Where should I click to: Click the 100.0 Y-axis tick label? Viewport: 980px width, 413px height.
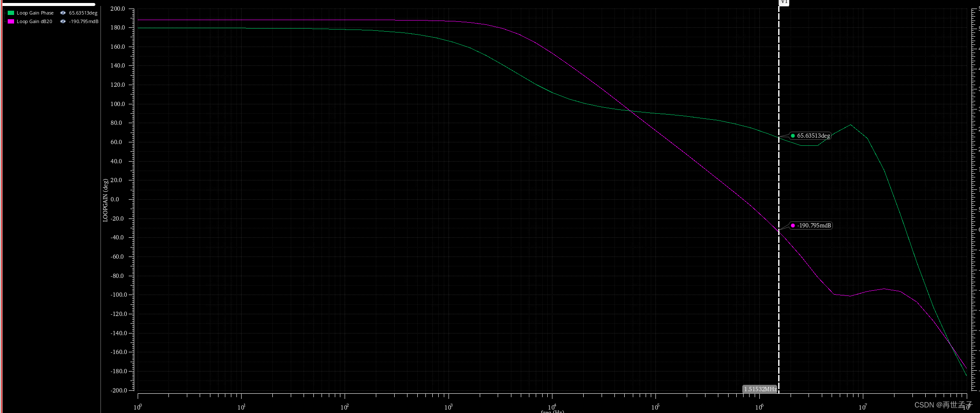[x=118, y=104]
